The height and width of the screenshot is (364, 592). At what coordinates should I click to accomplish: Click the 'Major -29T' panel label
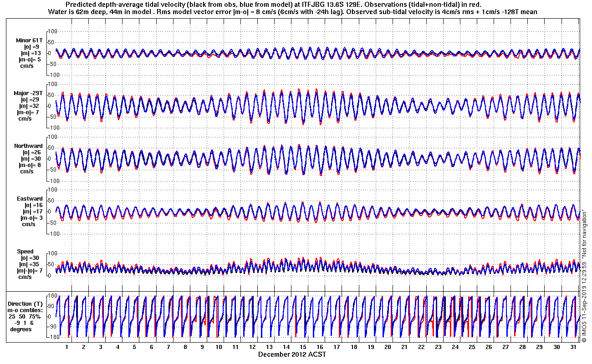tap(29, 93)
